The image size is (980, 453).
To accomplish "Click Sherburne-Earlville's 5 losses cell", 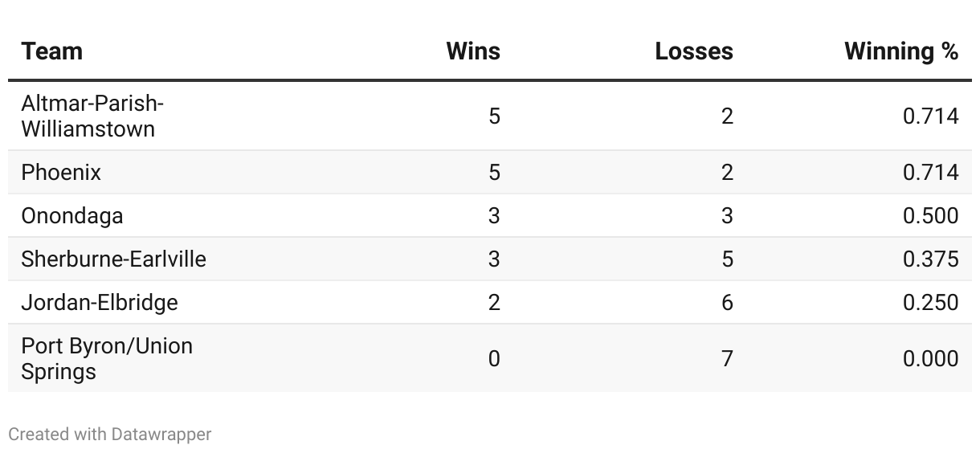I will pyautogui.click(x=727, y=259).
